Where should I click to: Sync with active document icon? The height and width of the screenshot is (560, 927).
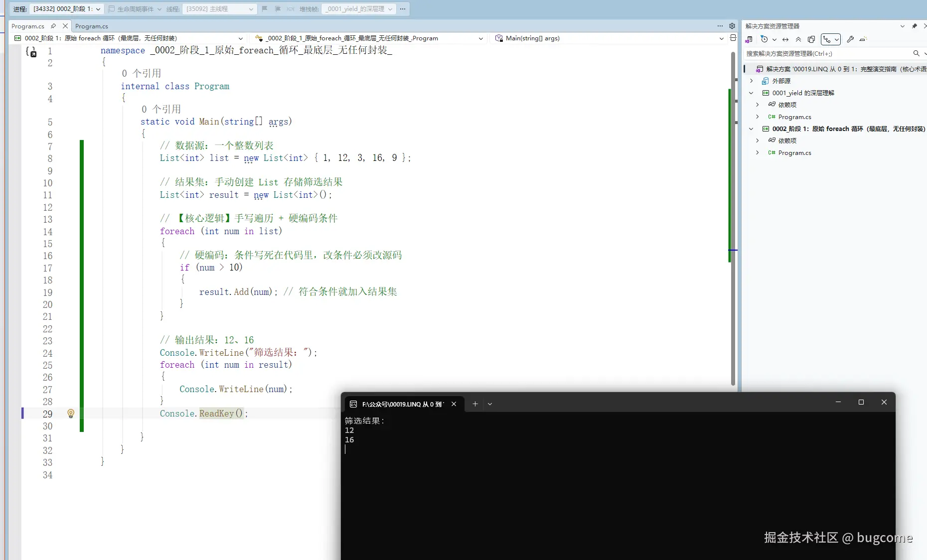click(x=785, y=39)
